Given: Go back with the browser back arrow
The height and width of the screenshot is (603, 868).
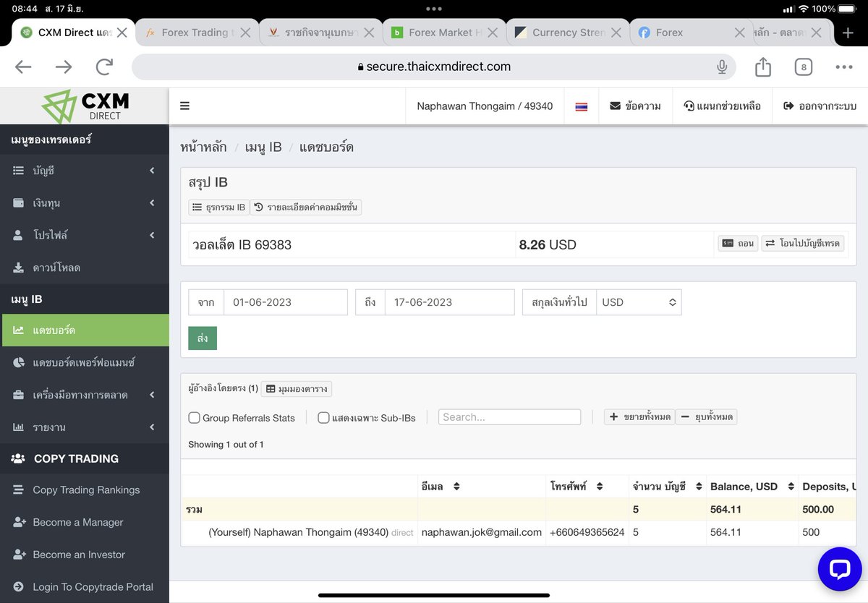Looking at the screenshot, I should click(x=23, y=67).
